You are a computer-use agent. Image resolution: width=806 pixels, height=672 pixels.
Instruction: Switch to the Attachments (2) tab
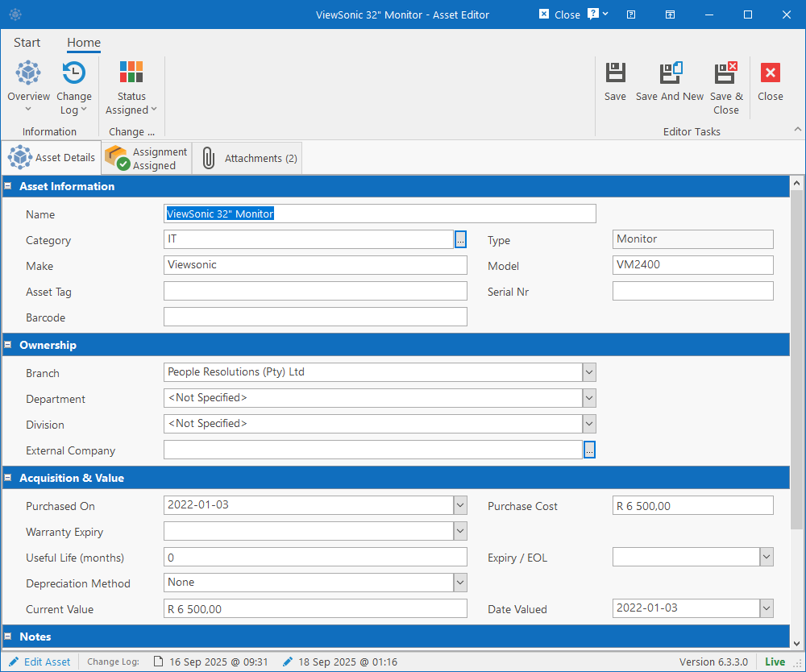tap(247, 158)
